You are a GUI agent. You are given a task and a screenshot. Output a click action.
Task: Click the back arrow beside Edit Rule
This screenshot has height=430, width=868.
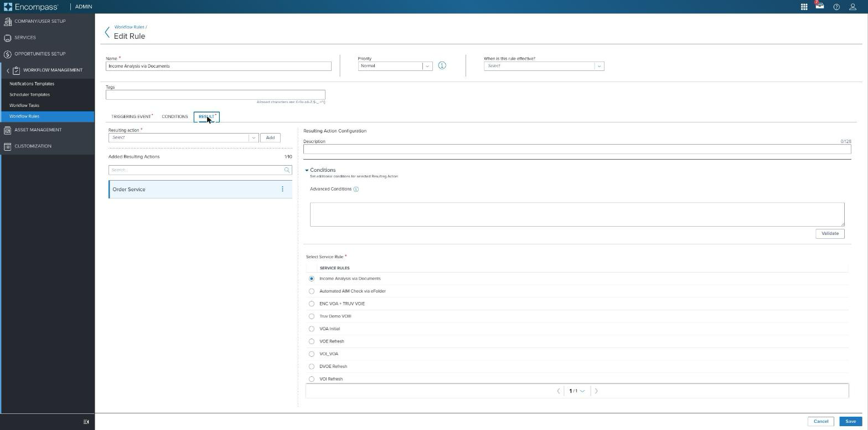tap(107, 32)
